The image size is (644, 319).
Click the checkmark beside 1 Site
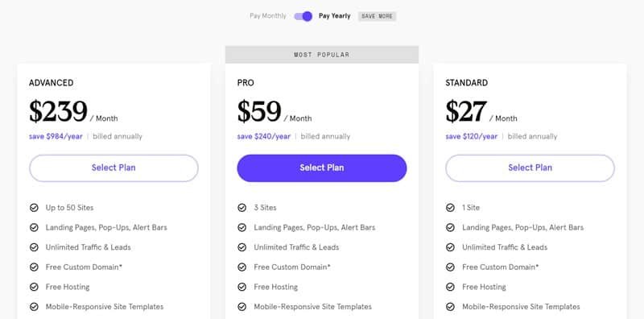(x=451, y=208)
